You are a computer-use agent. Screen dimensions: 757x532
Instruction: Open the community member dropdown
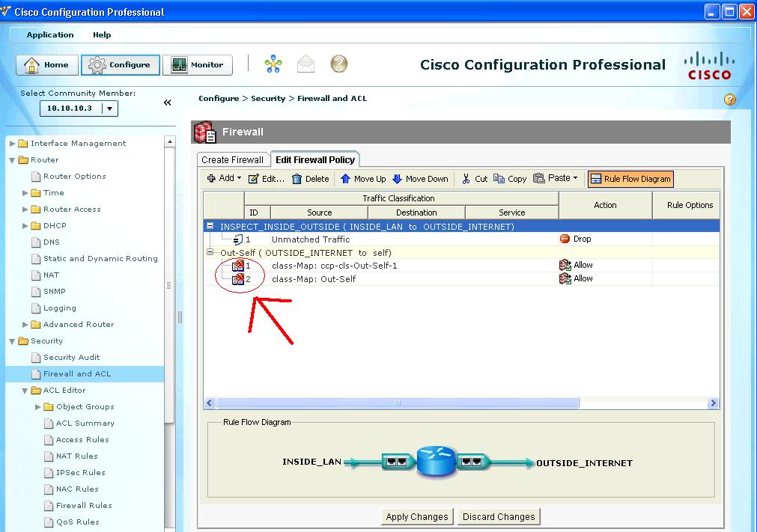click(x=110, y=108)
